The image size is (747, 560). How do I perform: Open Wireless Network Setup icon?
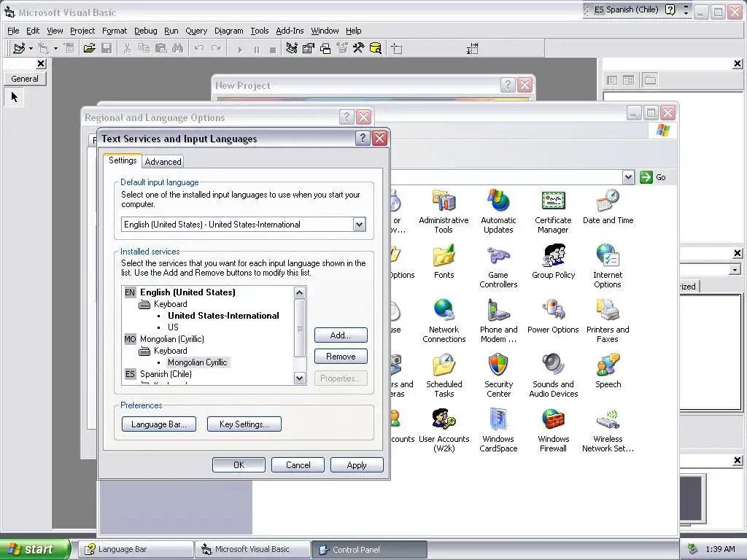[608, 431]
